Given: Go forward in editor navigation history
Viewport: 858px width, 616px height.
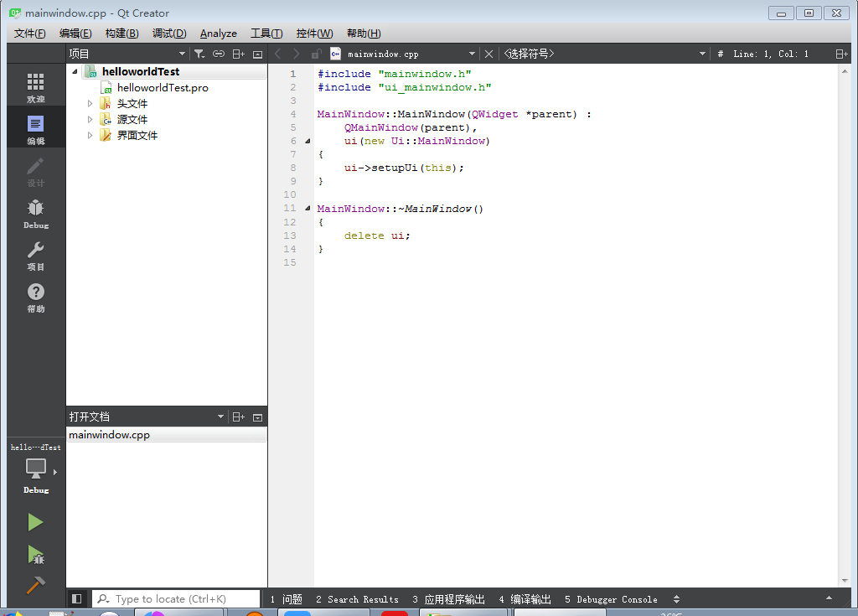Looking at the screenshot, I should click(x=296, y=54).
